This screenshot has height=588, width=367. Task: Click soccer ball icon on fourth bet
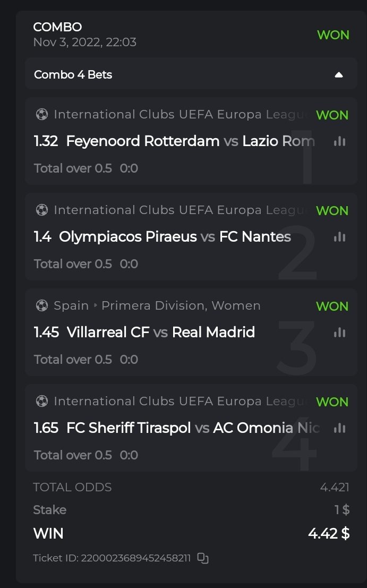pos(41,401)
